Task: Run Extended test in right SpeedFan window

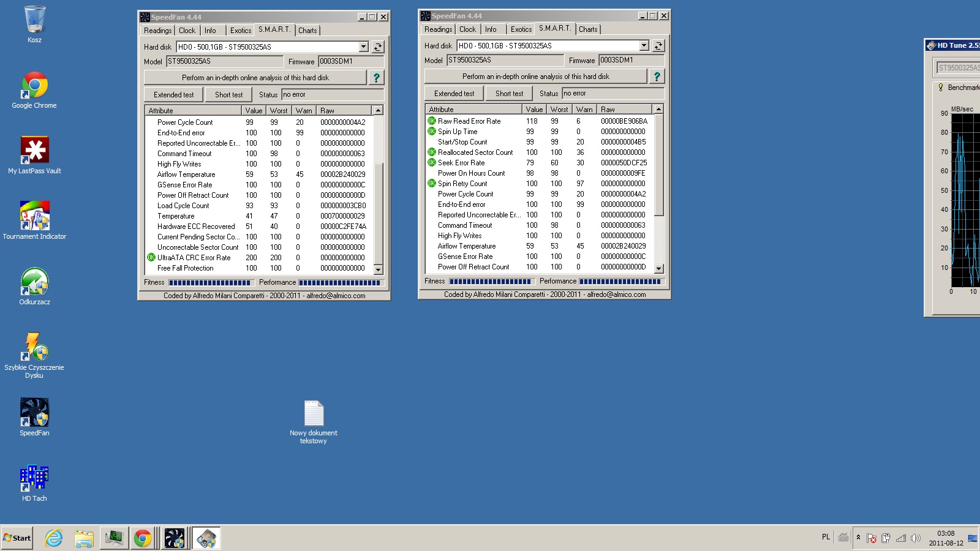Action: pyautogui.click(x=454, y=94)
